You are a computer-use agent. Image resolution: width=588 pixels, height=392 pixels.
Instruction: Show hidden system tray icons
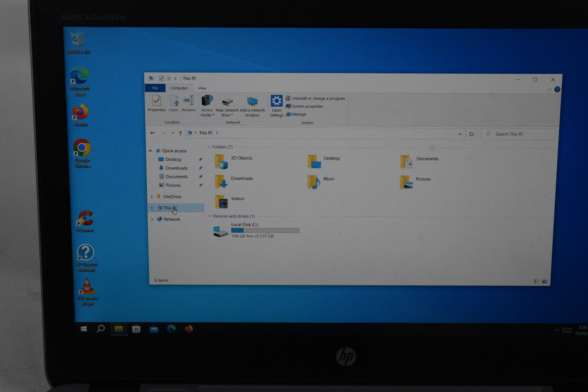click(557, 330)
